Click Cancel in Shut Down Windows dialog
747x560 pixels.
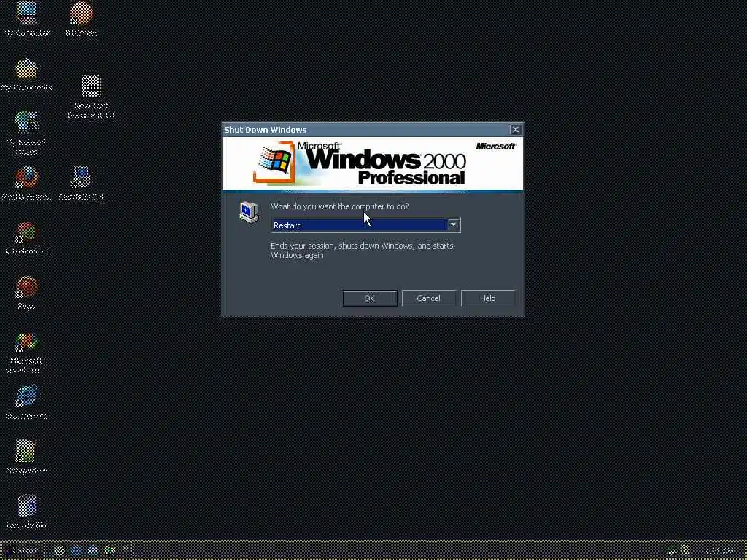(429, 298)
